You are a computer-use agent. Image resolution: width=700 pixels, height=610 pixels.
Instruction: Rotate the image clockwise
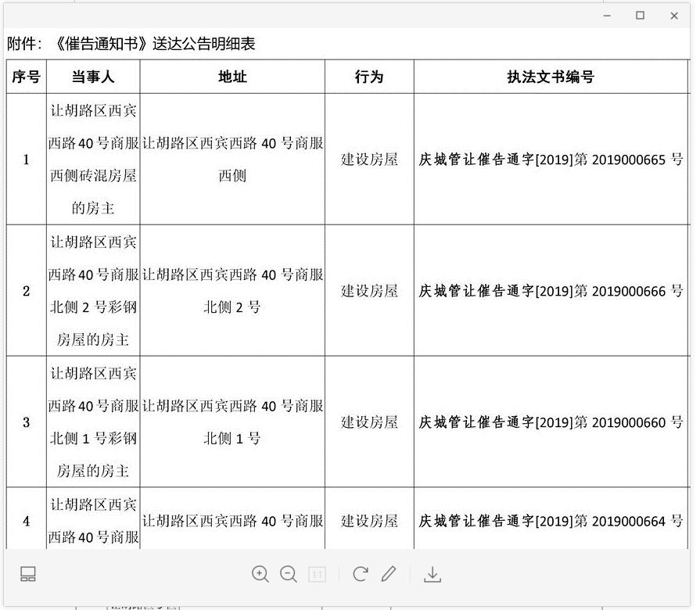[360, 574]
